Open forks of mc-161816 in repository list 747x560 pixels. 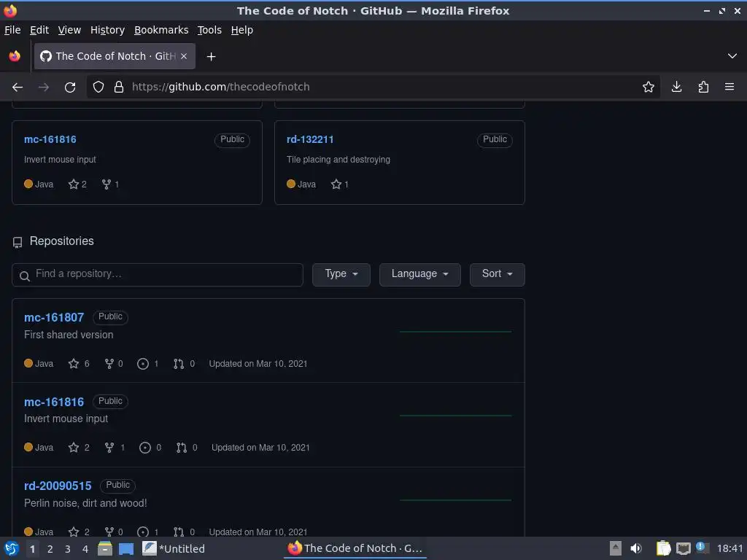point(115,448)
